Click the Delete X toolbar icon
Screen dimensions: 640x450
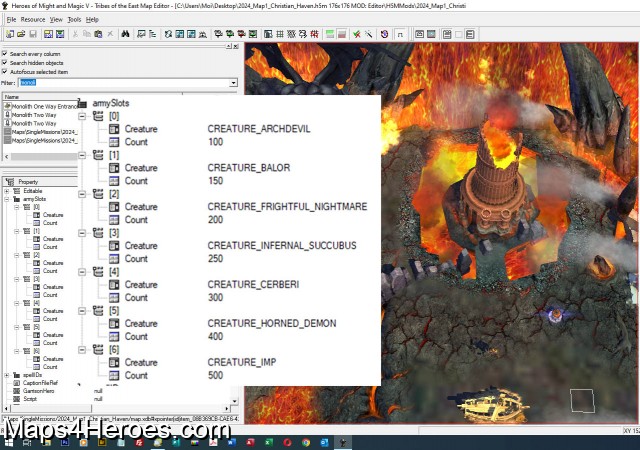tap(110, 34)
